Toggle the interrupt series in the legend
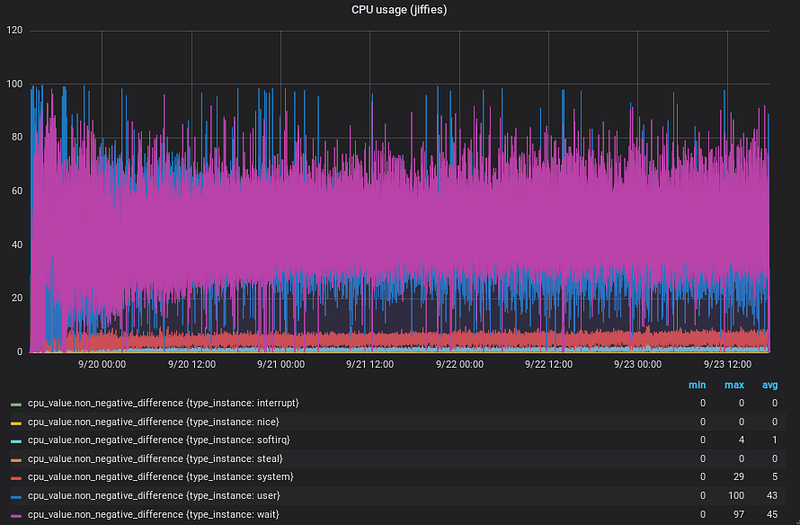The width and height of the screenshot is (800, 525). tap(163, 403)
